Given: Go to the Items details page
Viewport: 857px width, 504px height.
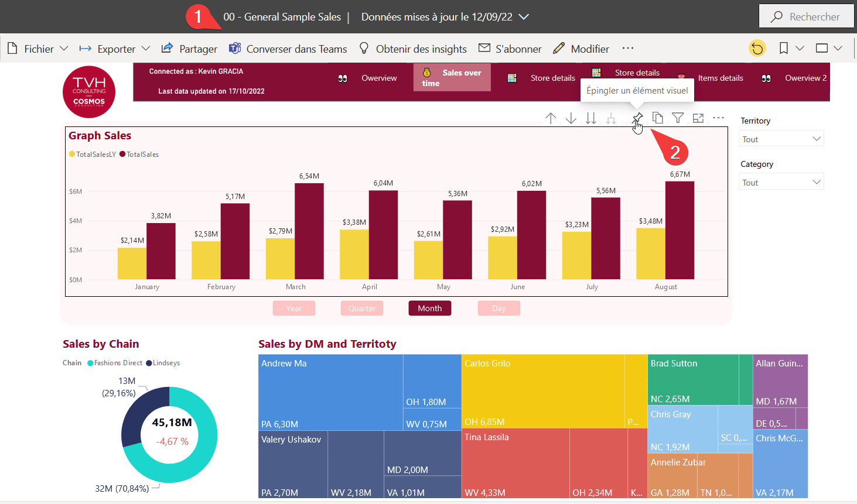Looking at the screenshot, I should pyautogui.click(x=720, y=78).
